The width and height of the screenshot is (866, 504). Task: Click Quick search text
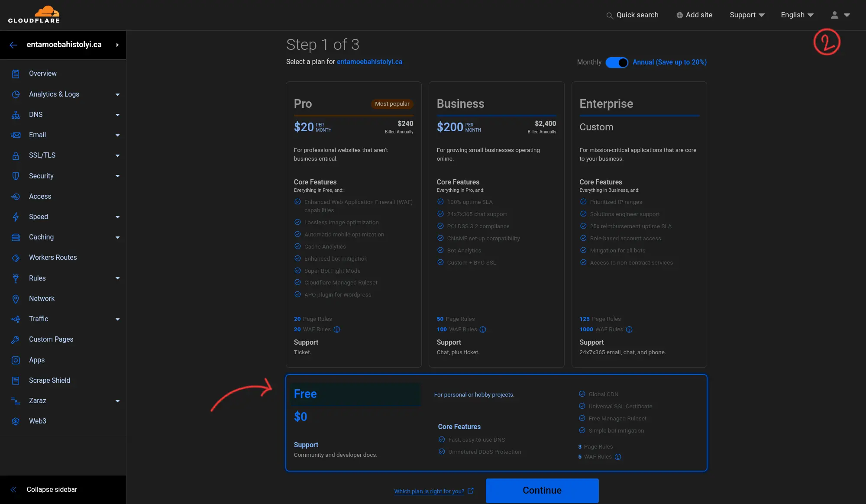click(637, 15)
